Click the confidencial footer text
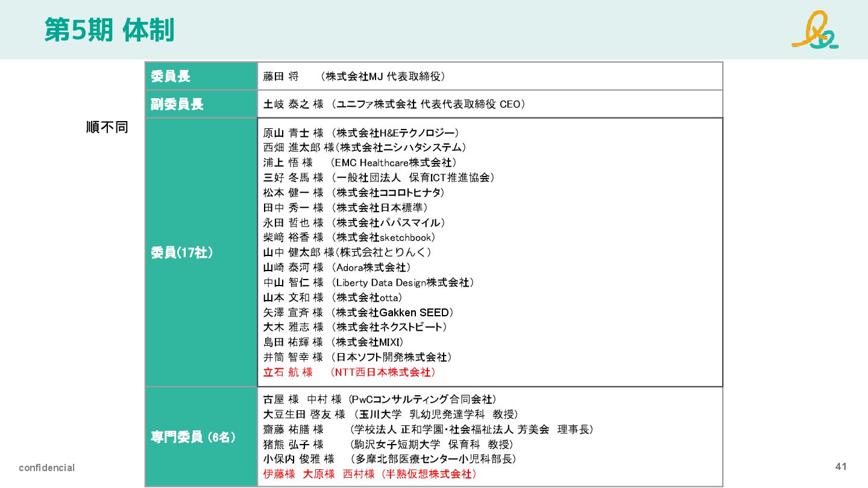The height and width of the screenshot is (488, 868). point(46,468)
